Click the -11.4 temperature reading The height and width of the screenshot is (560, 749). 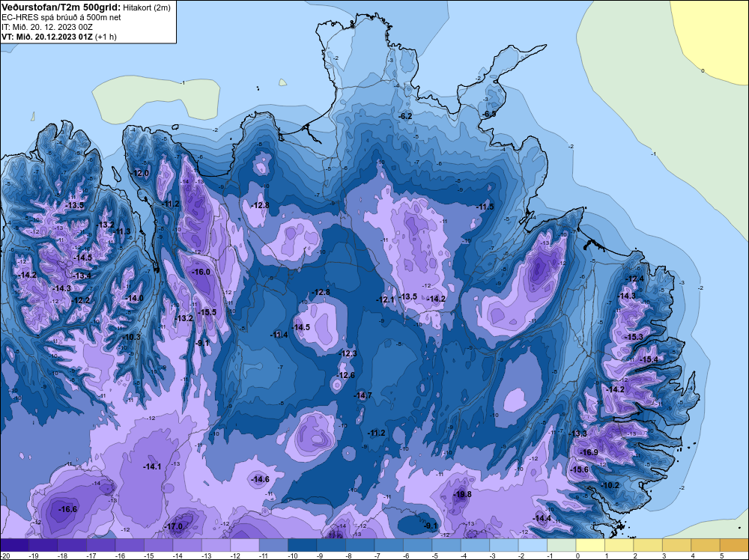click(279, 335)
